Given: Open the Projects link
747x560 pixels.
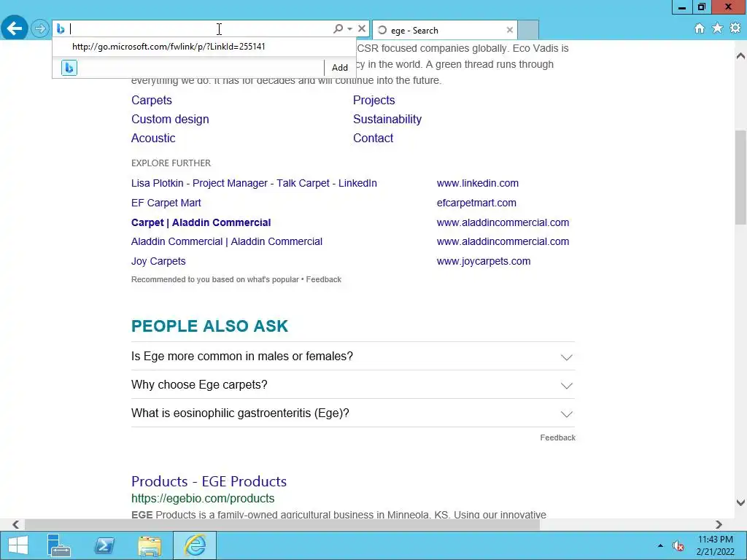Looking at the screenshot, I should pyautogui.click(x=374, y=100).
